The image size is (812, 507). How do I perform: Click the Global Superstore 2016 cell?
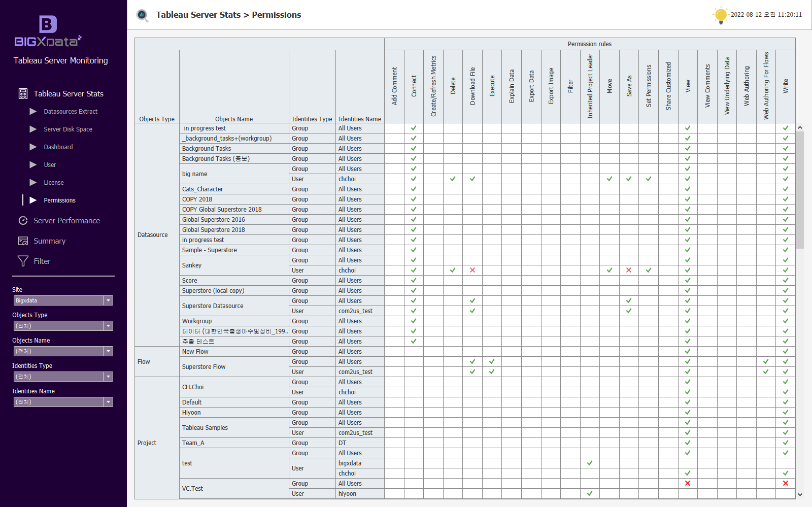coord(234,220)
